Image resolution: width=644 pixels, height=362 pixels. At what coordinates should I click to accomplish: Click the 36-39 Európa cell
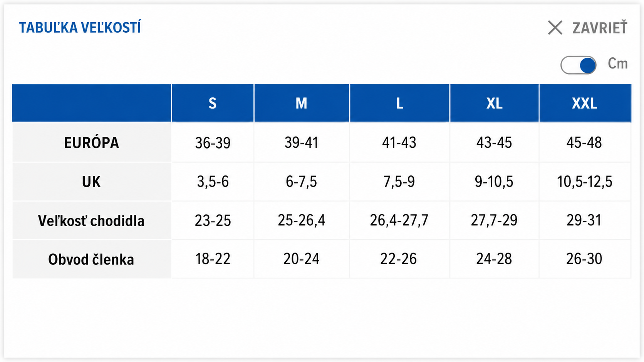click(213, 143)
